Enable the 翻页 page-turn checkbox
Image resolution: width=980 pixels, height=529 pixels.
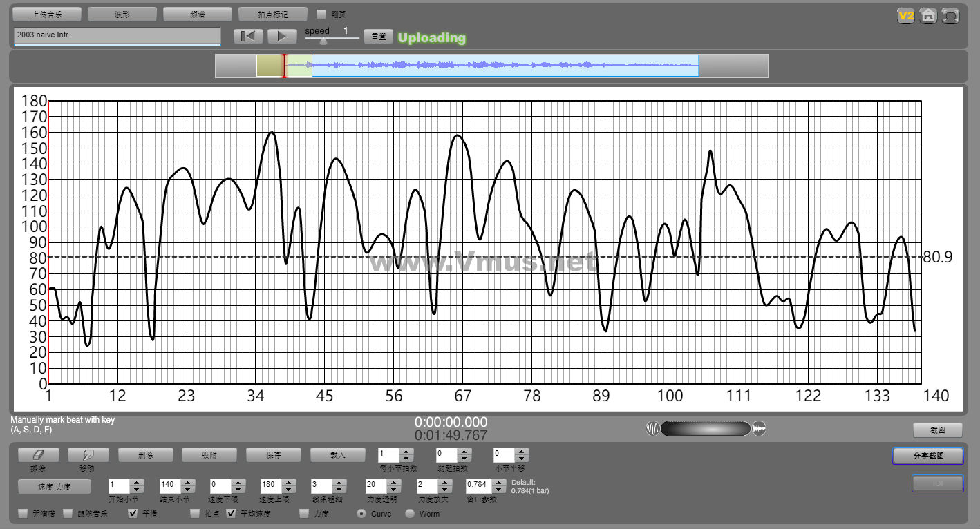321,14
